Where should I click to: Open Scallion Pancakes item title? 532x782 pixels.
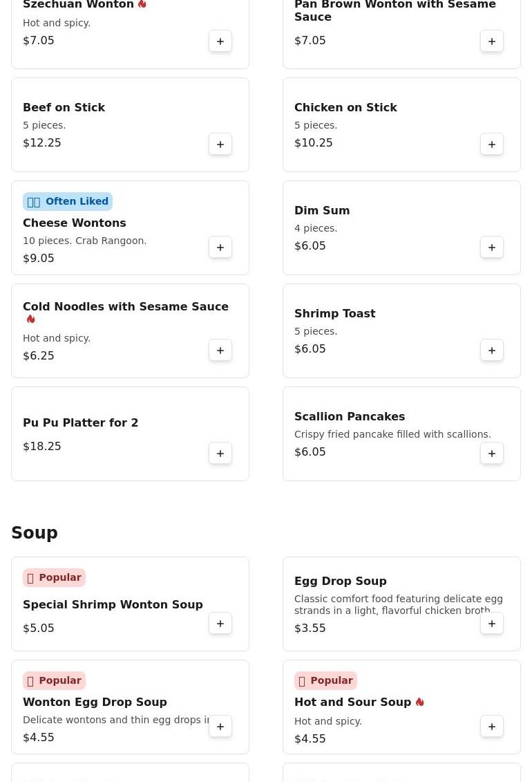[x=350, y=417]
